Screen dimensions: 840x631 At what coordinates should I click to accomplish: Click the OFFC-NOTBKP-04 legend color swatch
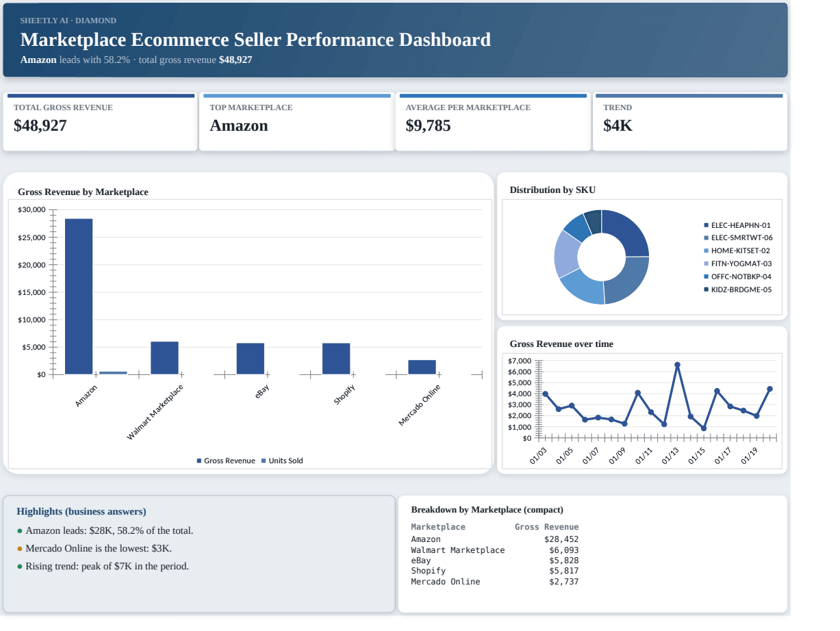707,276
